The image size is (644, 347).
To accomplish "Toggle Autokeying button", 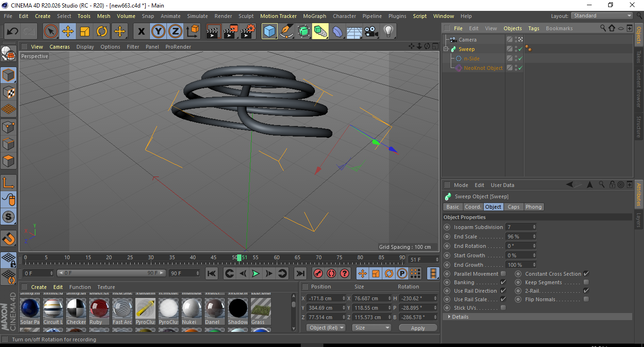I will (x=331, y=273).
